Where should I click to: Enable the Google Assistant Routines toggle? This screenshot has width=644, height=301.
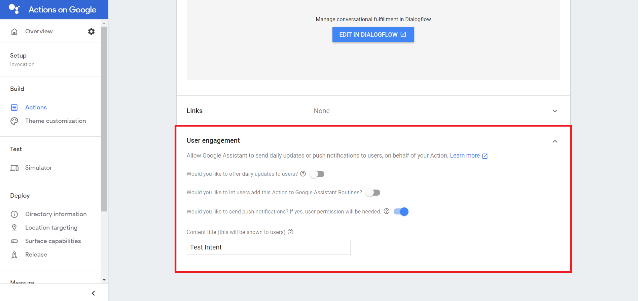point(373,193)
